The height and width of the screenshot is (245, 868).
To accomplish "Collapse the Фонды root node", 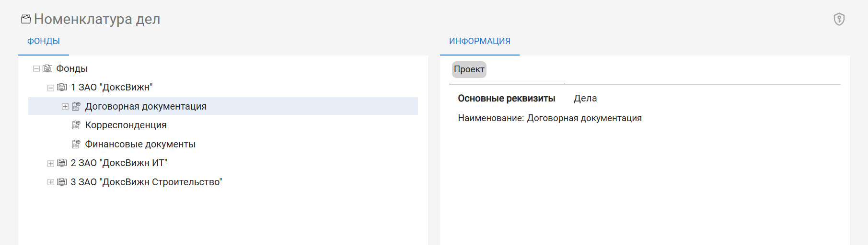I will click(36, 69).
